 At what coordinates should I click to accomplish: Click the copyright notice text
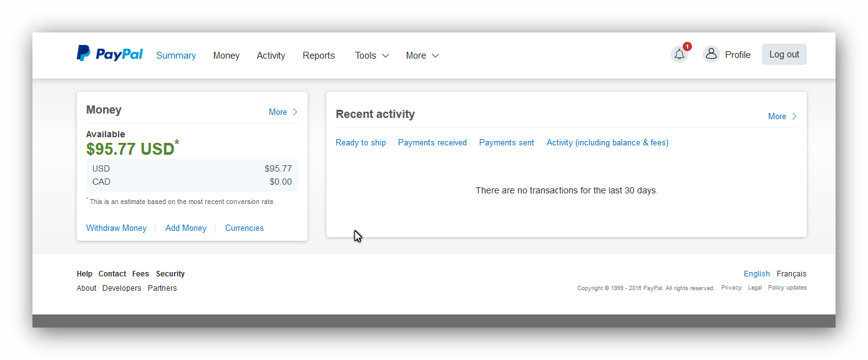click(x=646, y=288)
